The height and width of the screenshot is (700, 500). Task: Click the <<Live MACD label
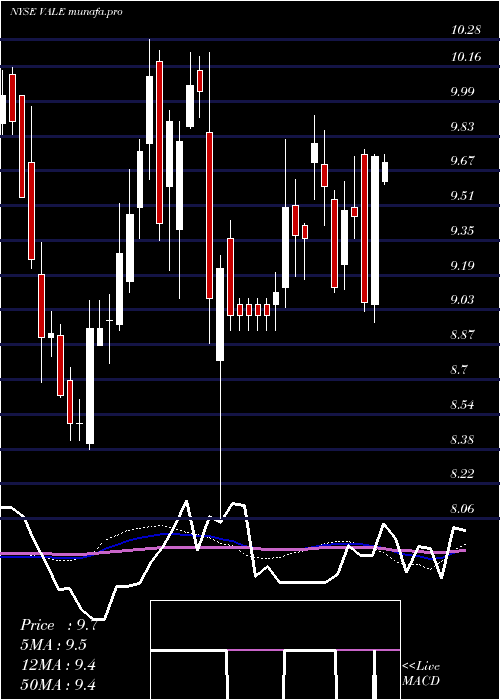pos(421,674)
